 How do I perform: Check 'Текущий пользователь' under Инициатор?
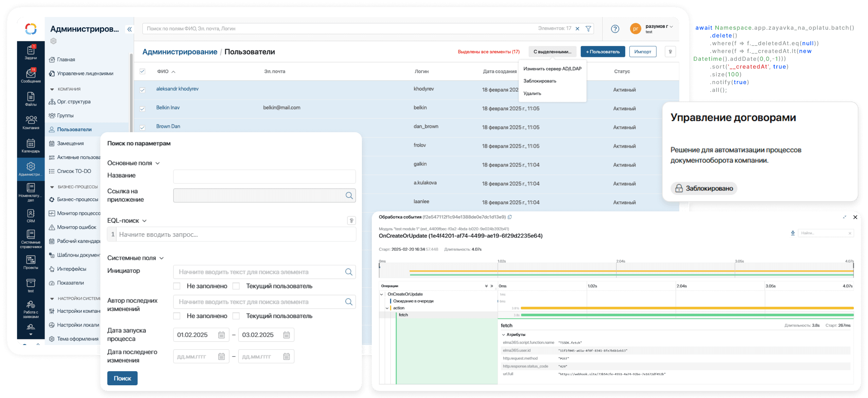coord(236,286)
